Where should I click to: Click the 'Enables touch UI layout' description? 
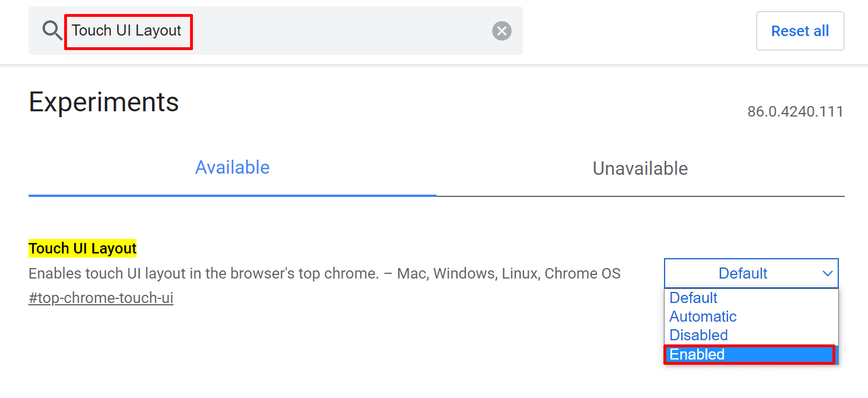click(x=203, y=273)
